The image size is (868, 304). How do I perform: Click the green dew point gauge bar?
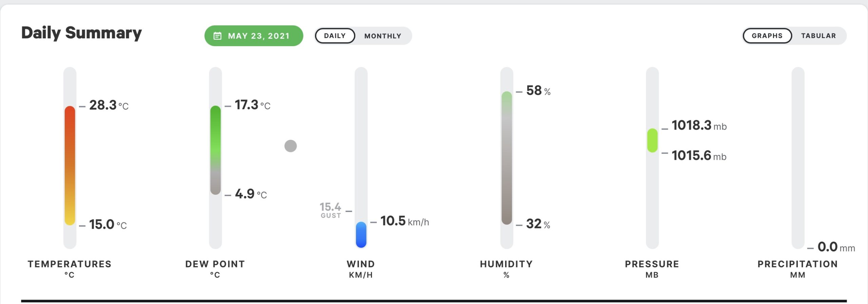point(215,150)
